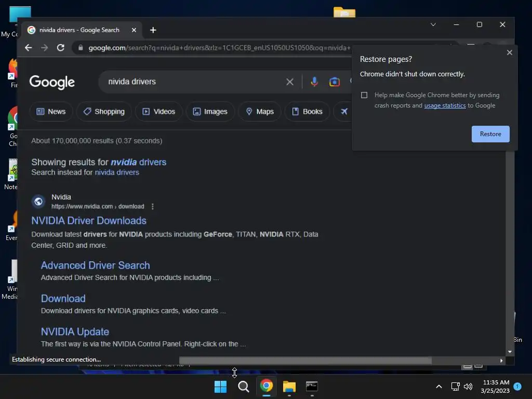Open Windows taskbar search
This screenshot has width=532, height=399.
(243, 387)
